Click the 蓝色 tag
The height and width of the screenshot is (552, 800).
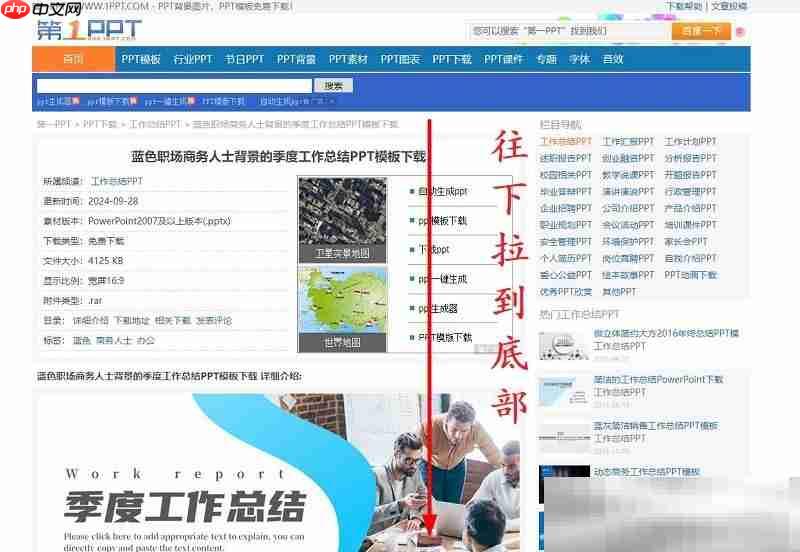tap(82, 340)
